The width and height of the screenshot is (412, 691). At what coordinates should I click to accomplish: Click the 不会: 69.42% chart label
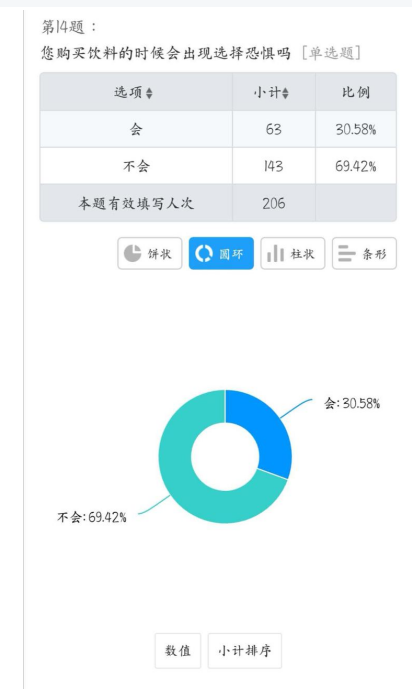tap(92, 517)
